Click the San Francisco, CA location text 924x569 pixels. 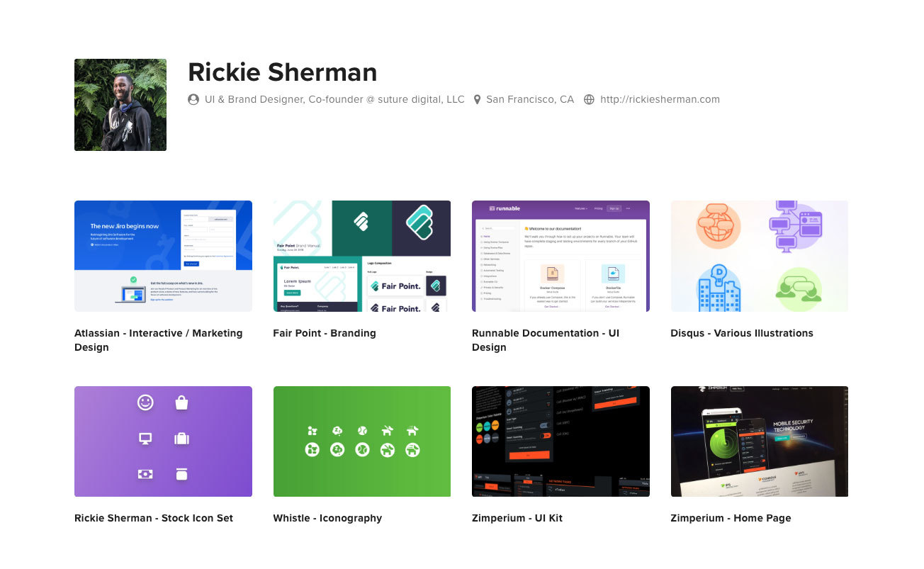pos(530,99)
